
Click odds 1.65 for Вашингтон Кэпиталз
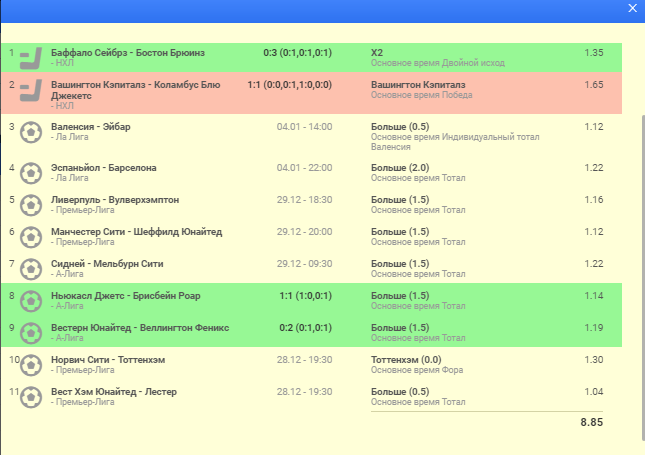[594, 85]
